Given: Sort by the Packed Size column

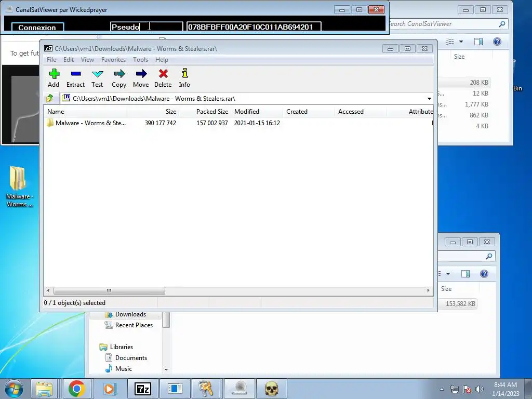Looking at the screenshot, I should click(x=205, y=112).
